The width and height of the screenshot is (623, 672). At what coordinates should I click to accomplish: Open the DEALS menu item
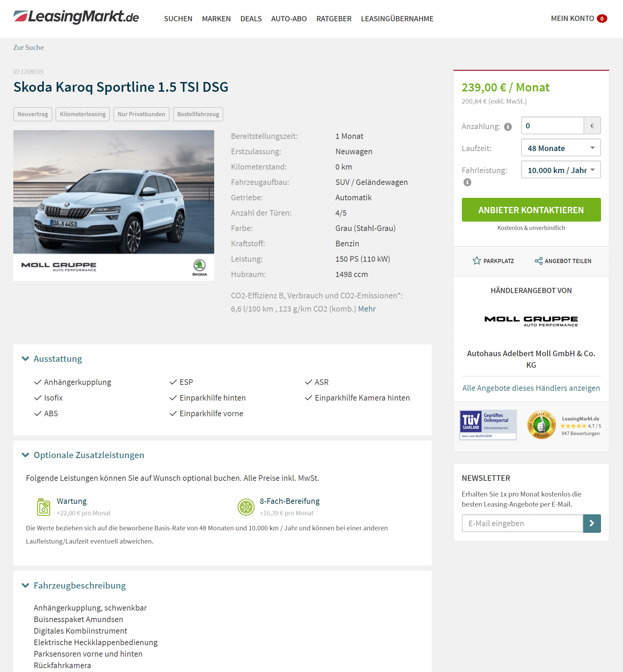tap(251, 18)
